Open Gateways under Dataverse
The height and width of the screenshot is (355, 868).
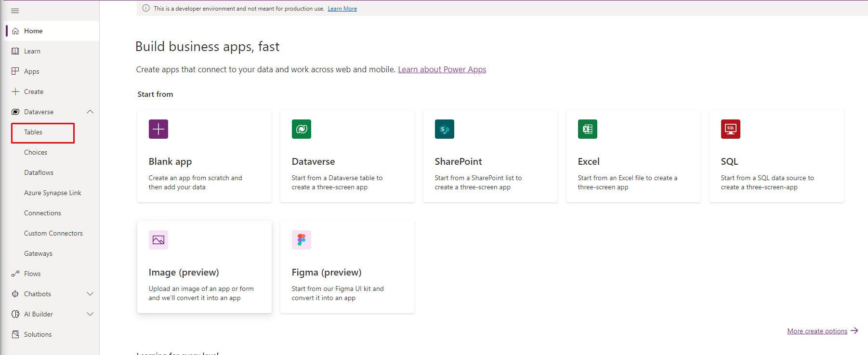pos(38,253)
